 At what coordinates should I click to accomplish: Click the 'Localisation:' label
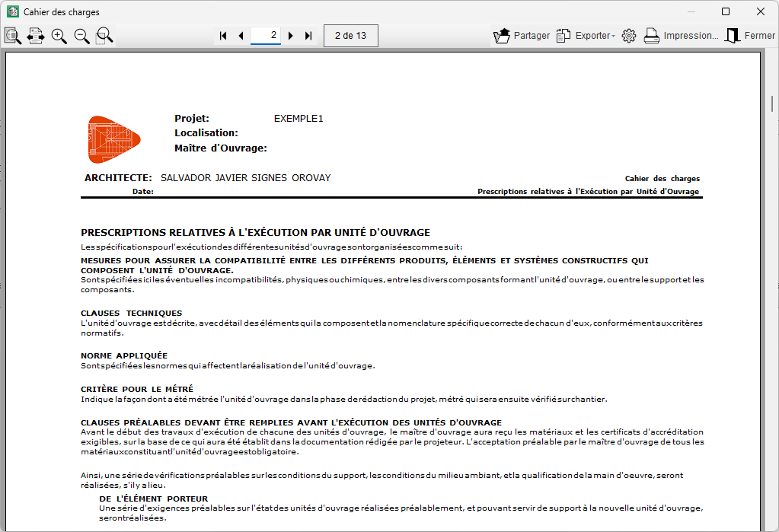pyautogui.click(x=206, y=132)
